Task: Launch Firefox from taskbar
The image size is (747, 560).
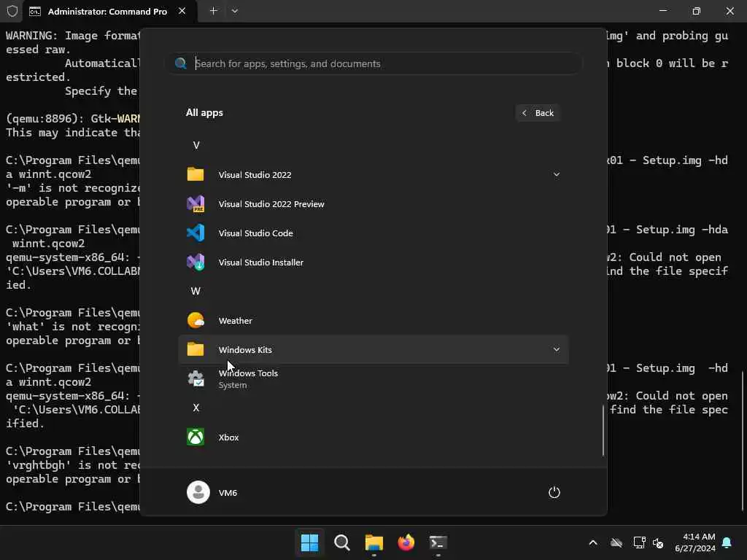Action: [406, 542]
